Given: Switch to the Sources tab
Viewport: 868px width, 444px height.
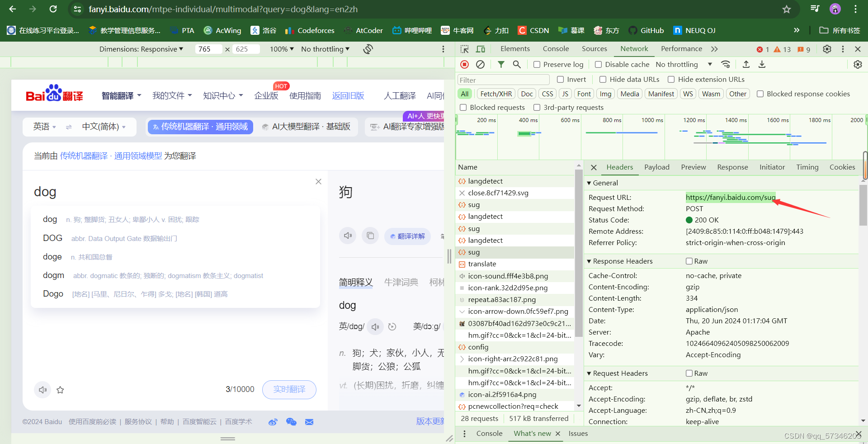Looking at the screenshot, I should [594, 49].
